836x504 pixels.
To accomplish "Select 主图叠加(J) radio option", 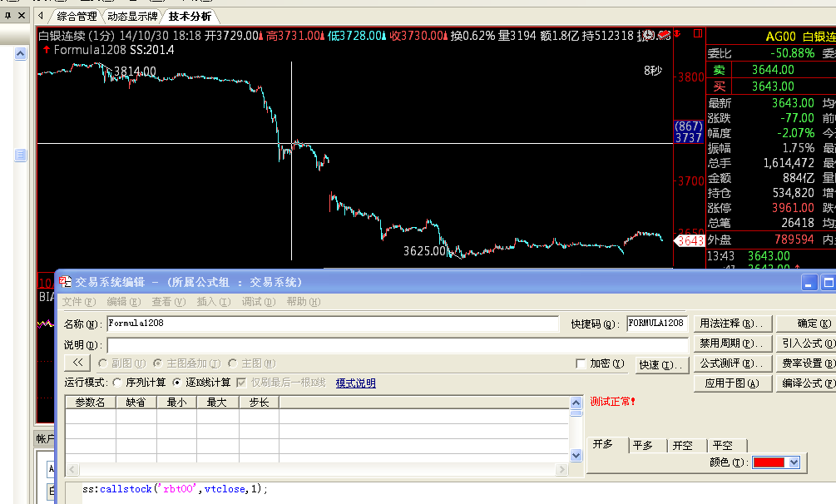I will tap(158, 363).
